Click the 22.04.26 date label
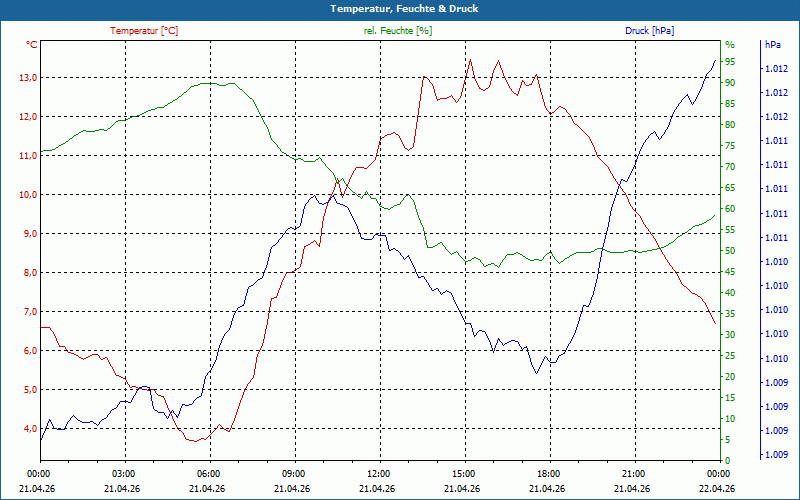 pos(717,488)
